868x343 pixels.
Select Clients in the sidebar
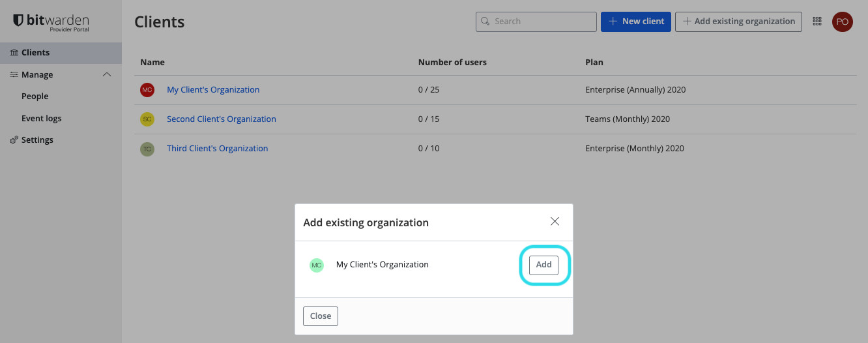click(35, 52)
